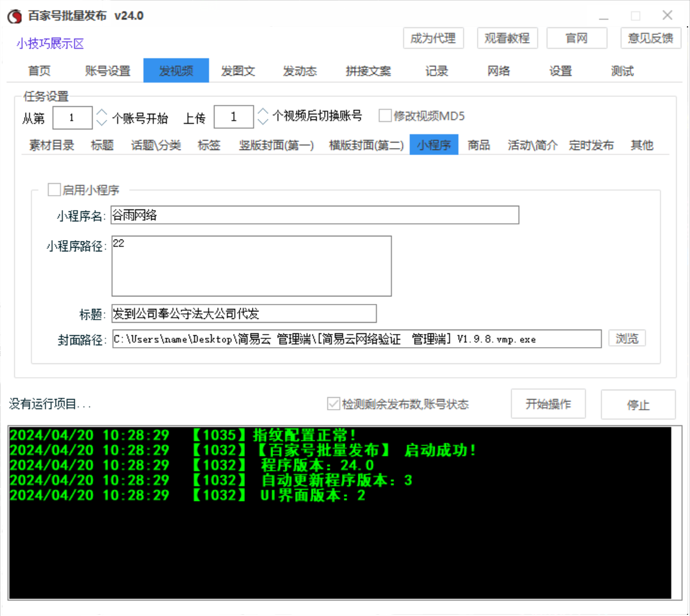Click the 小程序路径 text area

(251, 266)
